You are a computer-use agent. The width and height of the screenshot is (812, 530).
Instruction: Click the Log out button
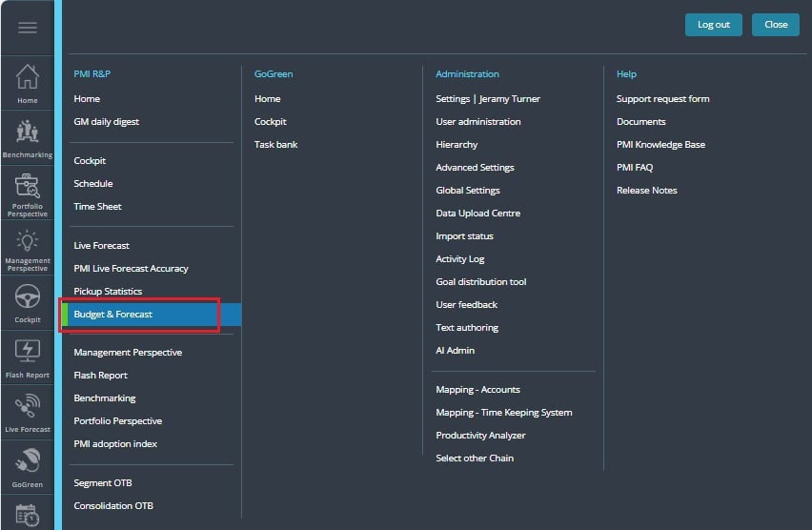[713, 25]
